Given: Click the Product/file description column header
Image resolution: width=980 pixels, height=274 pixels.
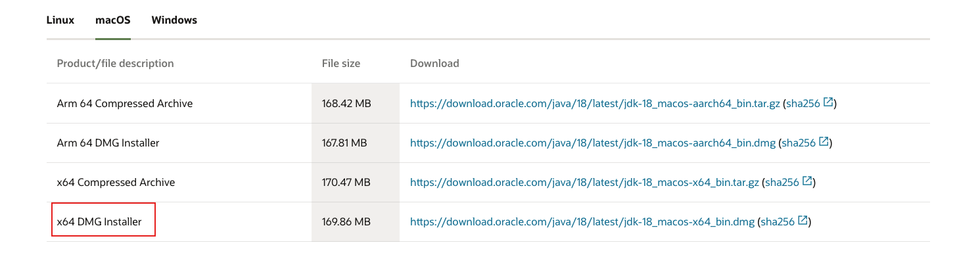Looking at the screenshot, I should 115,64.
